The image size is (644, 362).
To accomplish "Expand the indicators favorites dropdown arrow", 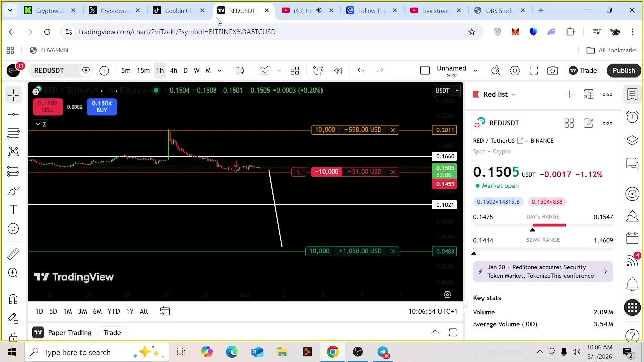I will (279, 71).
